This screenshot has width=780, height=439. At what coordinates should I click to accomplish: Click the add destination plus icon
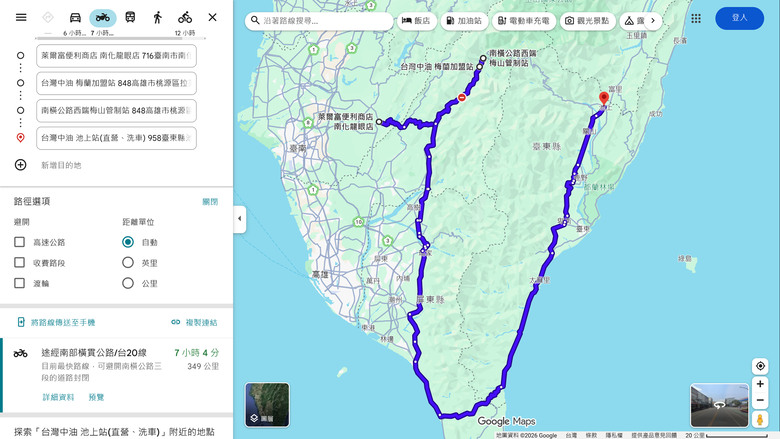pyautogui.click(x=20, y=165)
